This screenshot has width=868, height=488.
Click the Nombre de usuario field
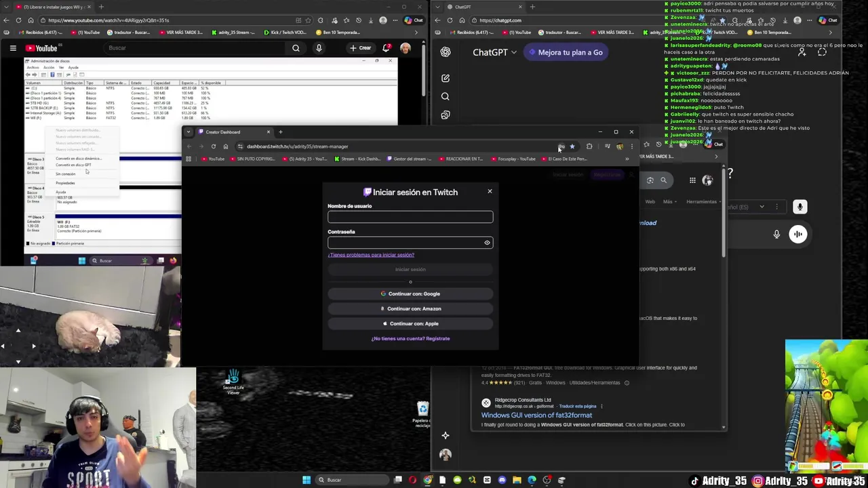tap(410, 217)
